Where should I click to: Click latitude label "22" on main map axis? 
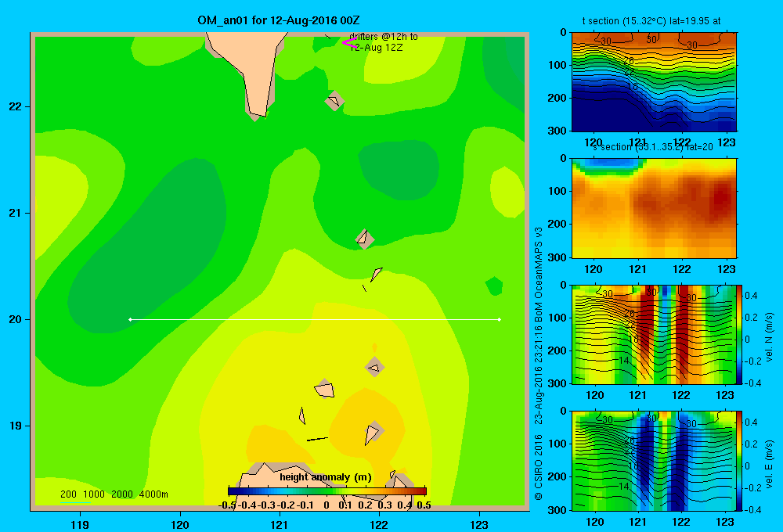pyautogui.click(x=16, y=107)
